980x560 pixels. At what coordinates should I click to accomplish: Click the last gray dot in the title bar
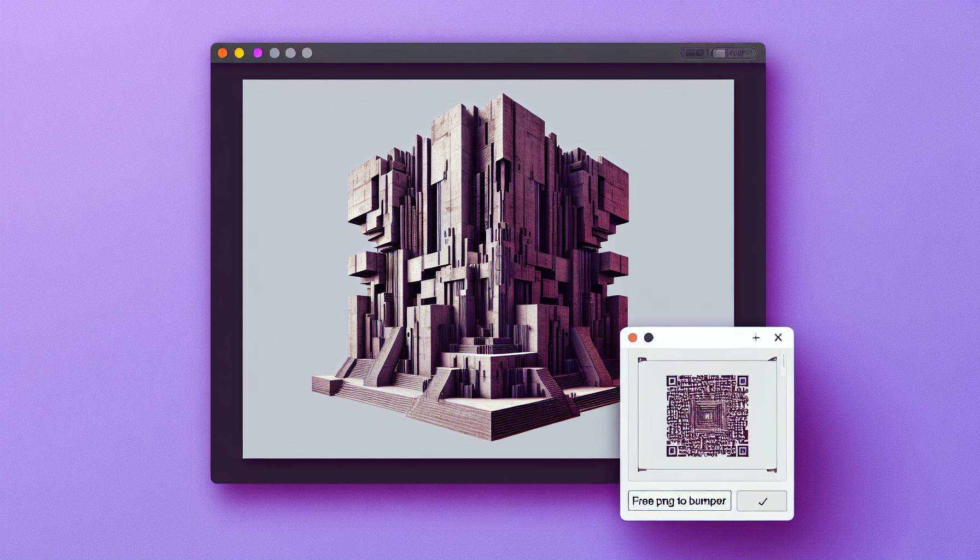click(x=307, y=53)
